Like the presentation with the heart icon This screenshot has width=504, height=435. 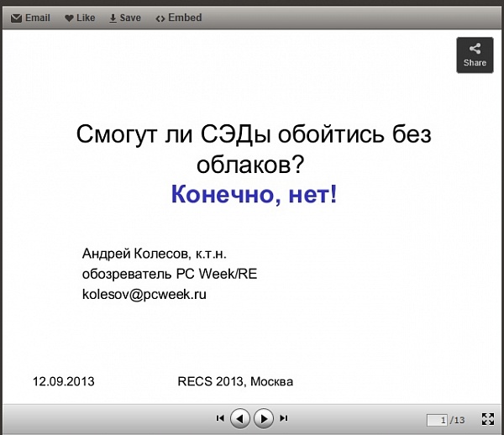coord(70,18)
